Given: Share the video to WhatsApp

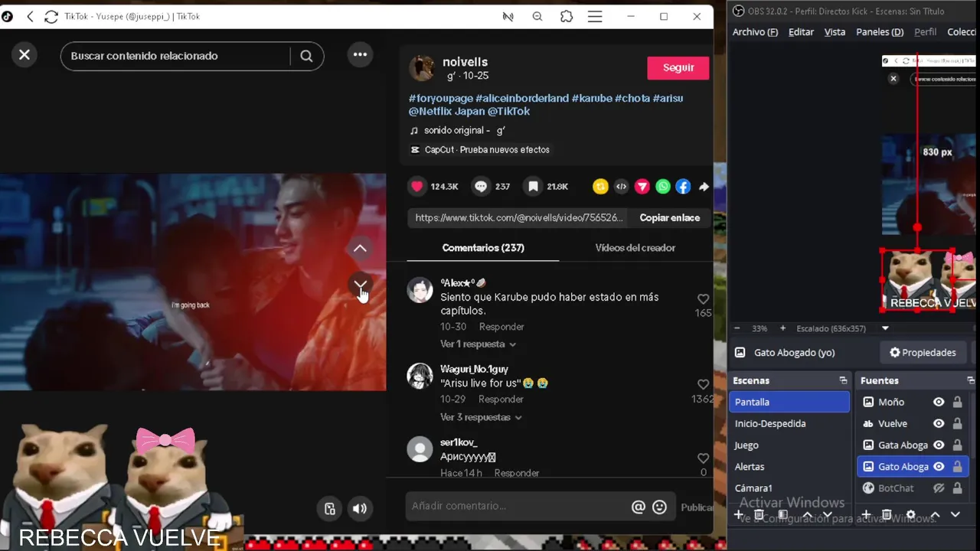Looking at the screenshot, I should coord(663,186).
